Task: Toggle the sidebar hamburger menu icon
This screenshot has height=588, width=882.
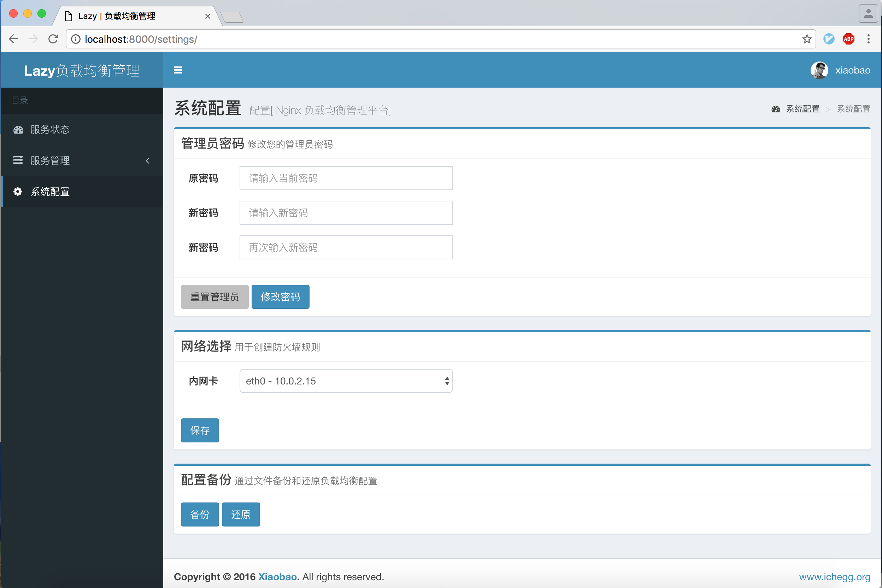Action: click(178, 70)
